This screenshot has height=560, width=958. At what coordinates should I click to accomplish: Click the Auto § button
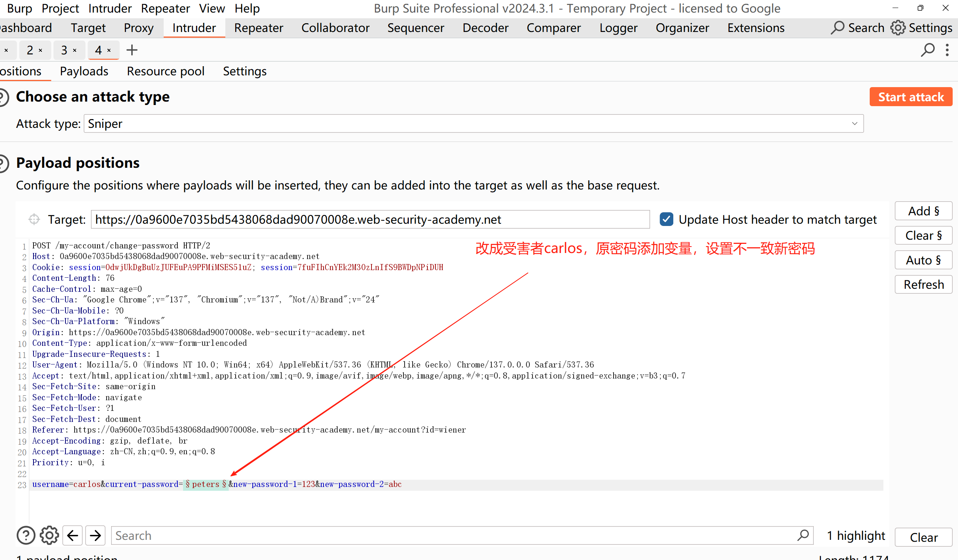tap(923, 260)
